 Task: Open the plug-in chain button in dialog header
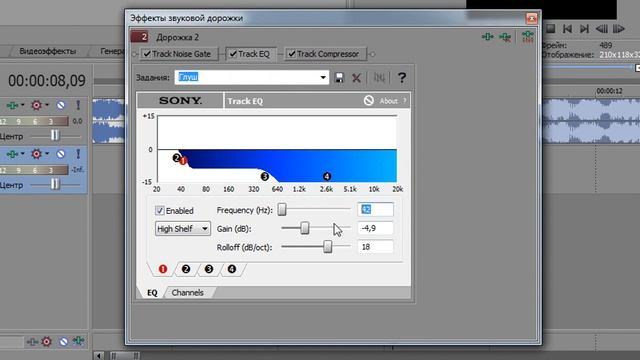487,37
